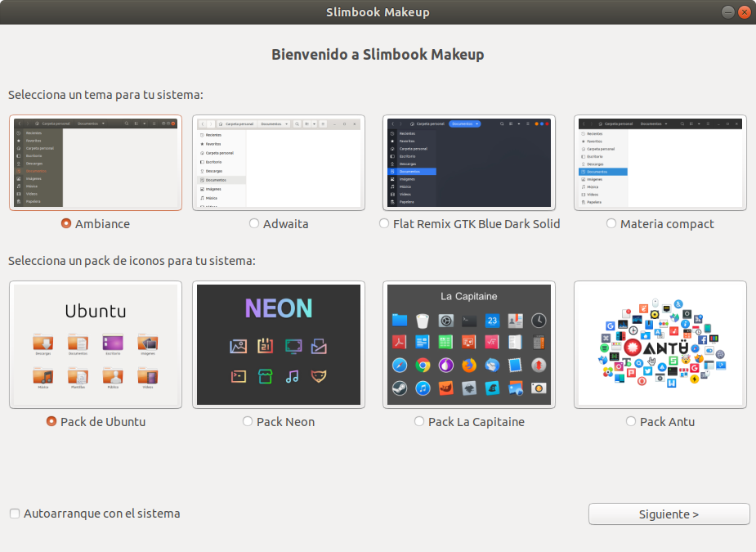Pick the Antu icon pack preview image
The height and width of the screenshot is (552, 756).
click(x=660, y=344)
